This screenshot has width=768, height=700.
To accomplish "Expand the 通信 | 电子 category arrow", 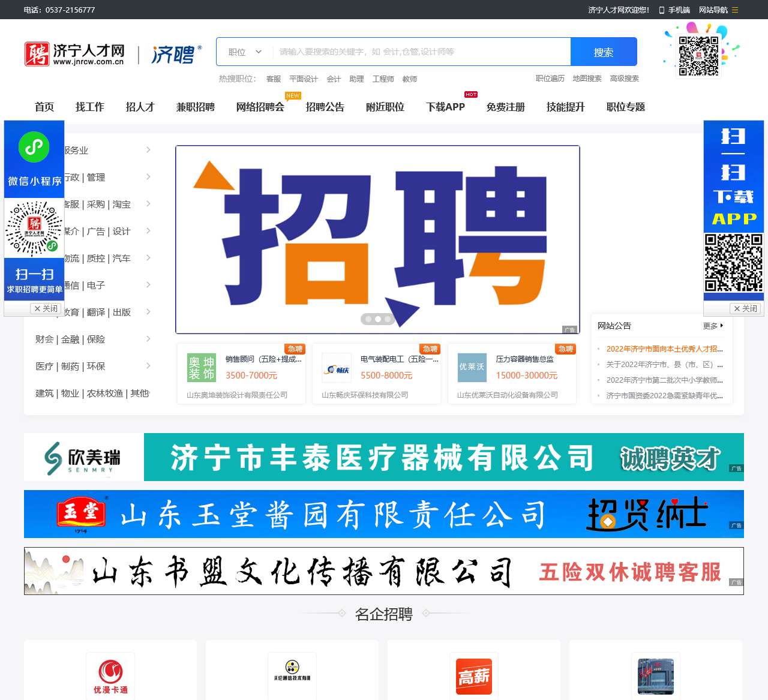I will click(148, 285).
